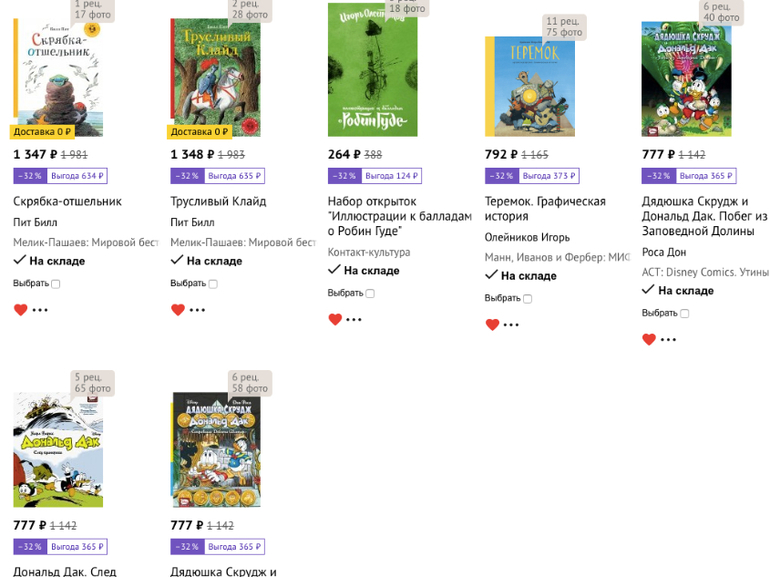
Task: Favorite the Робин Гуд postcard set
Action: 335,320
